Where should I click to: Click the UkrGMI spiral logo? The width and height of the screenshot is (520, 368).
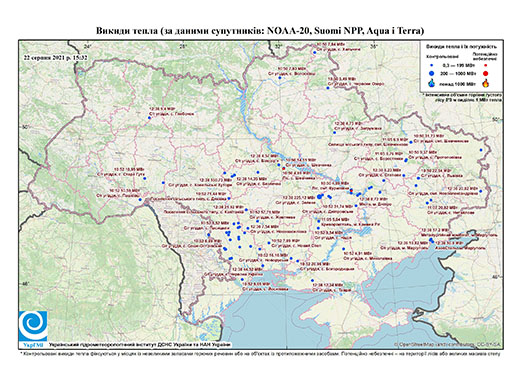tap(33, 326)
